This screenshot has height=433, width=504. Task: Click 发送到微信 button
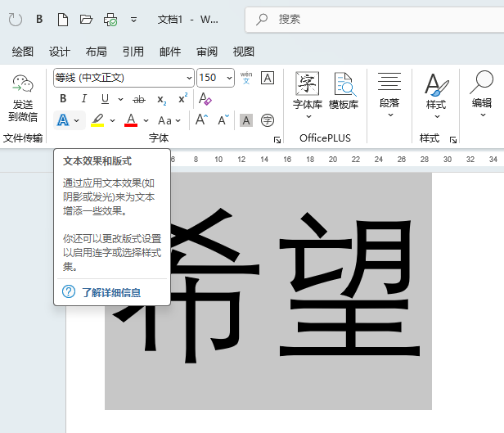23,98
